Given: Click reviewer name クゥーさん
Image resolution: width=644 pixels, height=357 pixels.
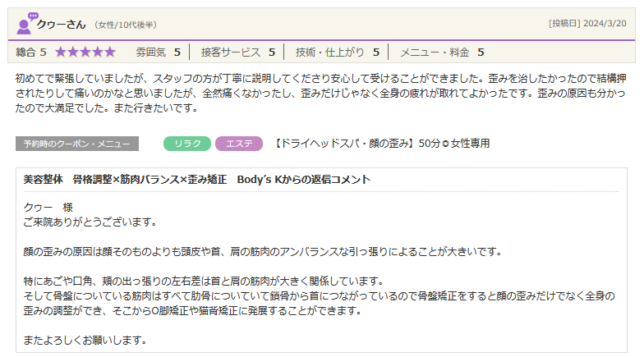Looking at the screenshot, I should point(62,24).
